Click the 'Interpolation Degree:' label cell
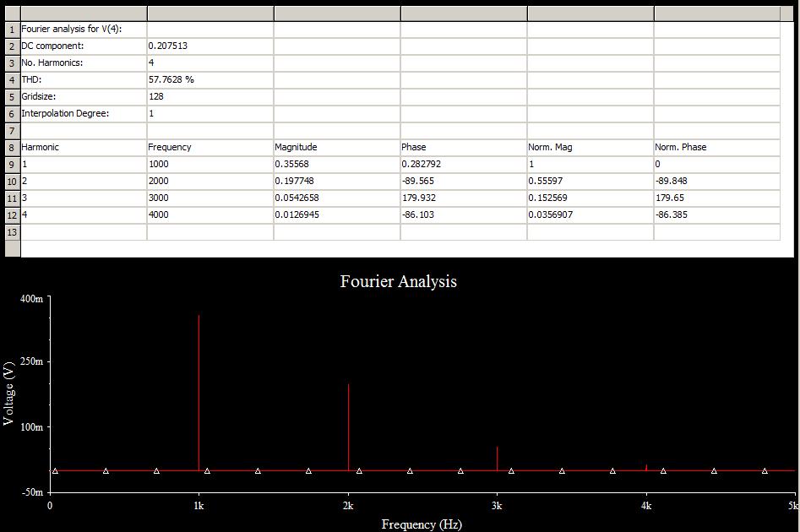800x532 pixels. 83,113
